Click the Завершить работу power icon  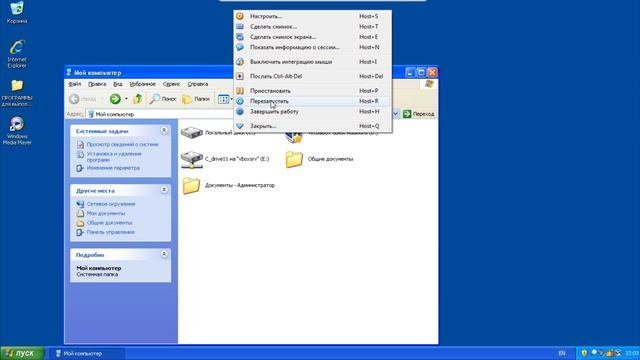(240, 111)
